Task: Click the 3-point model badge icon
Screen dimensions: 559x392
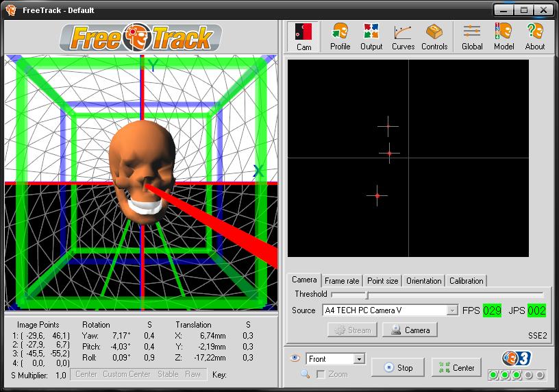Action: pos(517,358)
